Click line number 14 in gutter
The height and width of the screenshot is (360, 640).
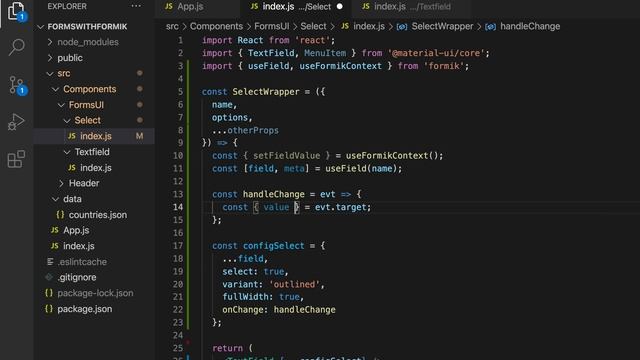pos(178,207)
